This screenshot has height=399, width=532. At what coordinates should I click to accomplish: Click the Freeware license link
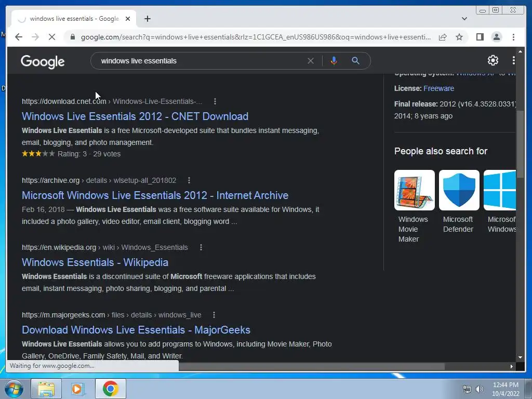point(438,88)
